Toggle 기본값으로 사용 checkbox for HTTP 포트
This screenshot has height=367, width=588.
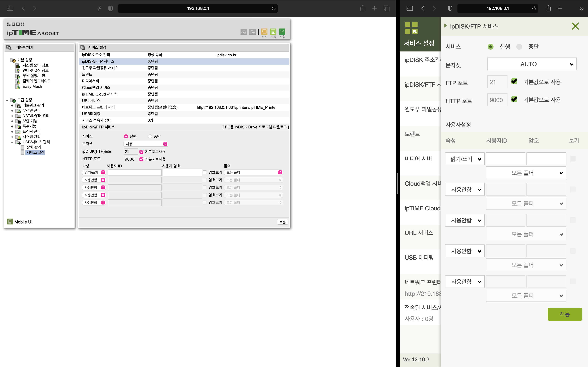pos(514,99)
